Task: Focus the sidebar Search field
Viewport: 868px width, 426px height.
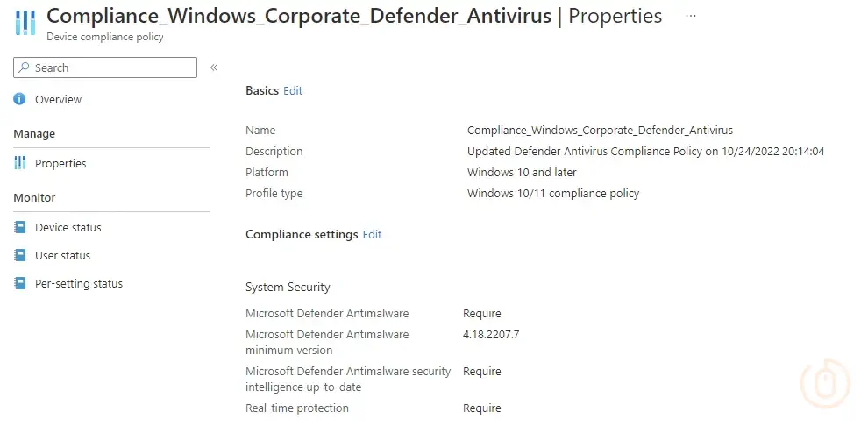Action: [x=110, y=67]
